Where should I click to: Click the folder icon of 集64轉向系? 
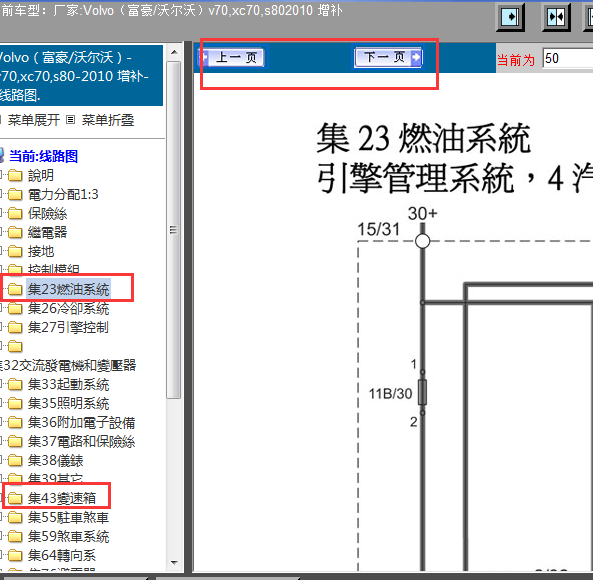click(x=15, y=555)
